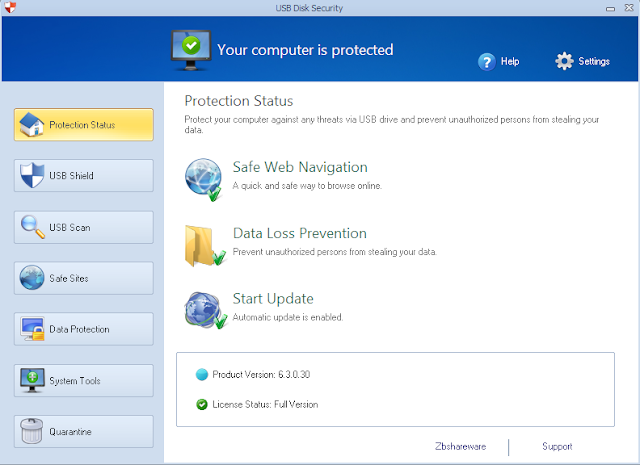This screenshot has height=465, width=640.
Task: Click the protected computer monitor icon
Action: point(191,51)
